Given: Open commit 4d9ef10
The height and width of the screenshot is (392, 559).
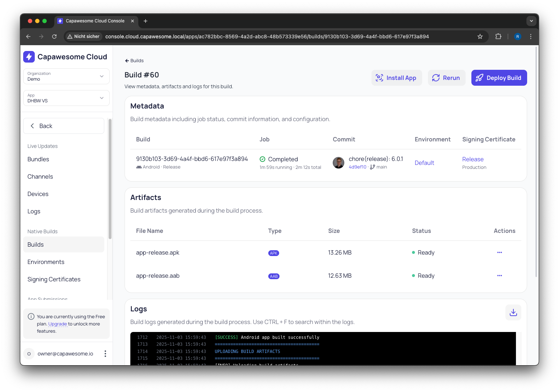Looking at the screenshot, I should 357,167.
